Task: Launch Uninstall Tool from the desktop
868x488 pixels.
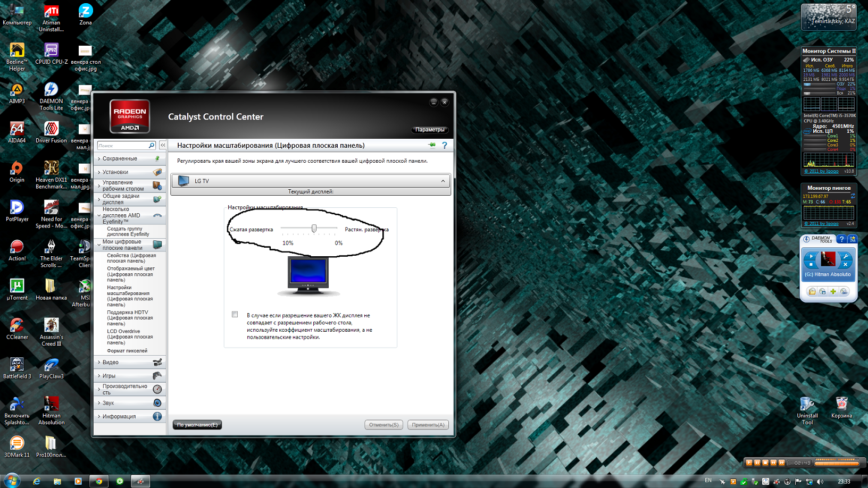Action: pos(807,411)
